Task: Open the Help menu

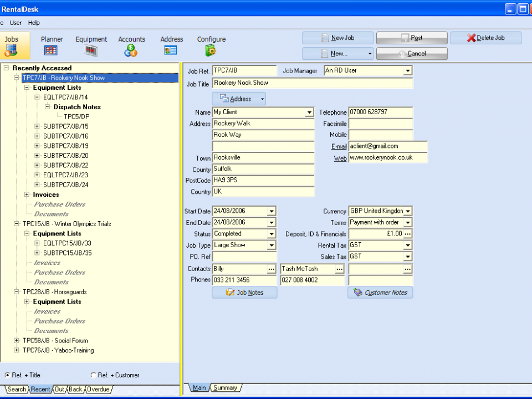Action: (x=34, y=23)
